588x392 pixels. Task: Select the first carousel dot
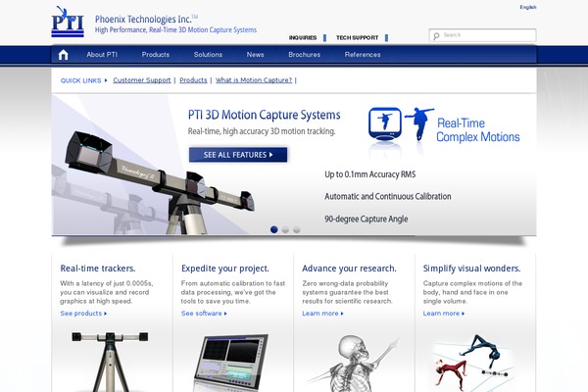(274, 229)
